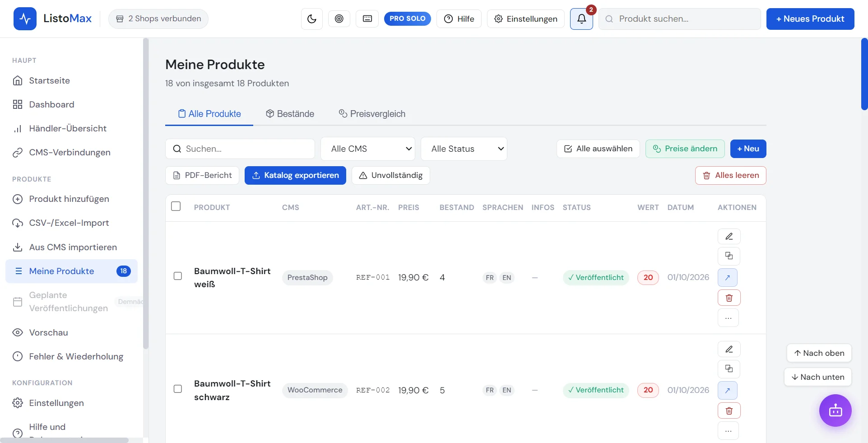Click the page vertical scrollbar thumb
This screenshot has width=868, height=443.
[864, 74]
